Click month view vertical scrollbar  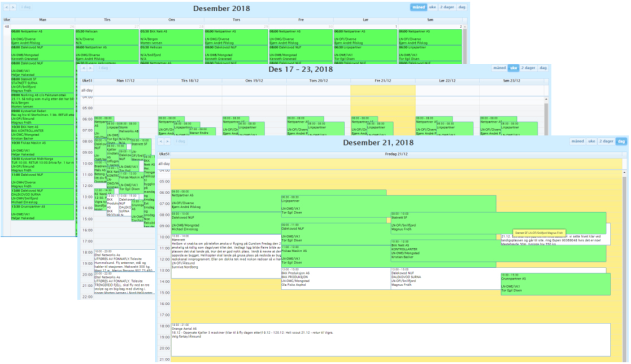pyautogui.click(x=465, y=44)
